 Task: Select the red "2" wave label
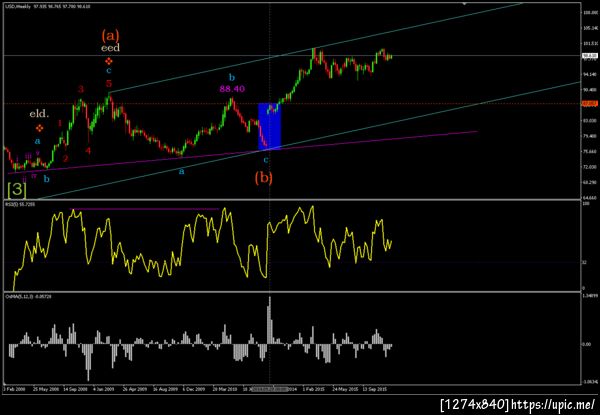pos(65,158)
